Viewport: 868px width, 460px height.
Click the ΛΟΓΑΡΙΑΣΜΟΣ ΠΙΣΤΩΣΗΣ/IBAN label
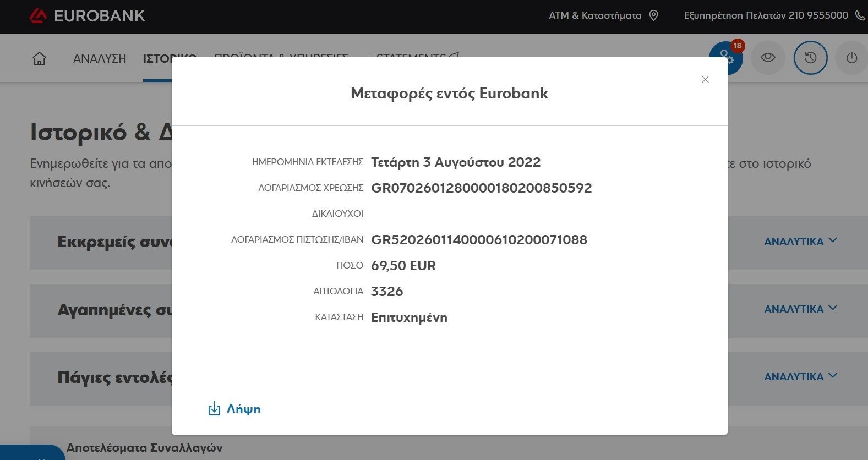tap(297, 240)
